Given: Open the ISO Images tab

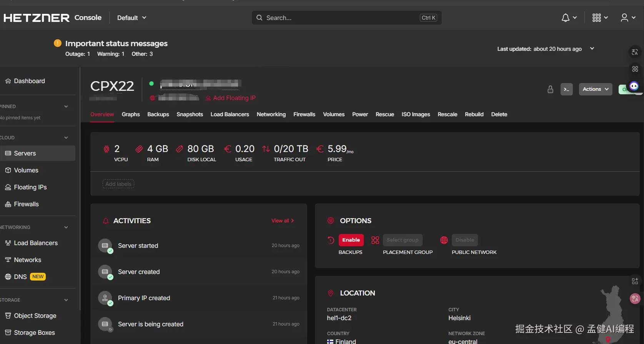Looking at the screenshot, I should [416, 114].
